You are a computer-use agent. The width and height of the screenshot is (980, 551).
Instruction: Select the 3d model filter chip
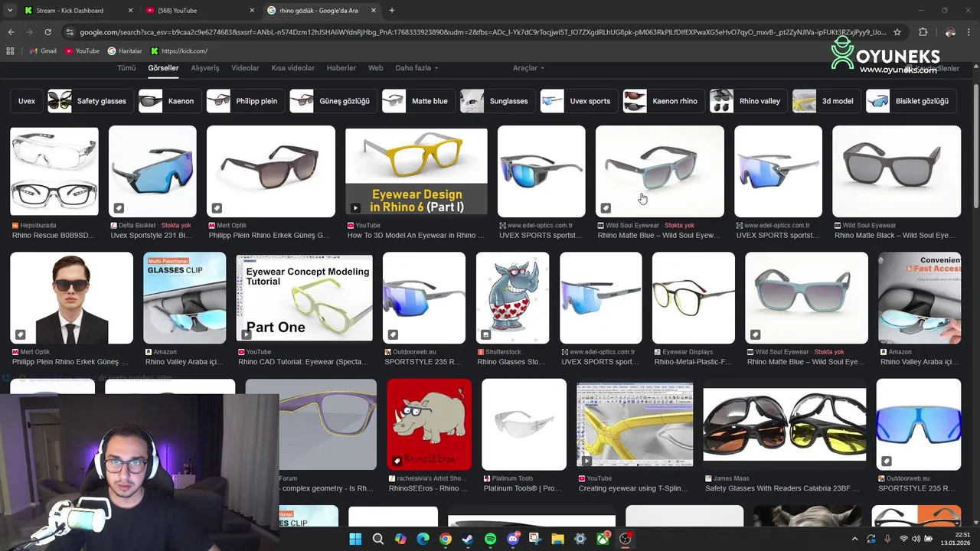pos(828,101)
